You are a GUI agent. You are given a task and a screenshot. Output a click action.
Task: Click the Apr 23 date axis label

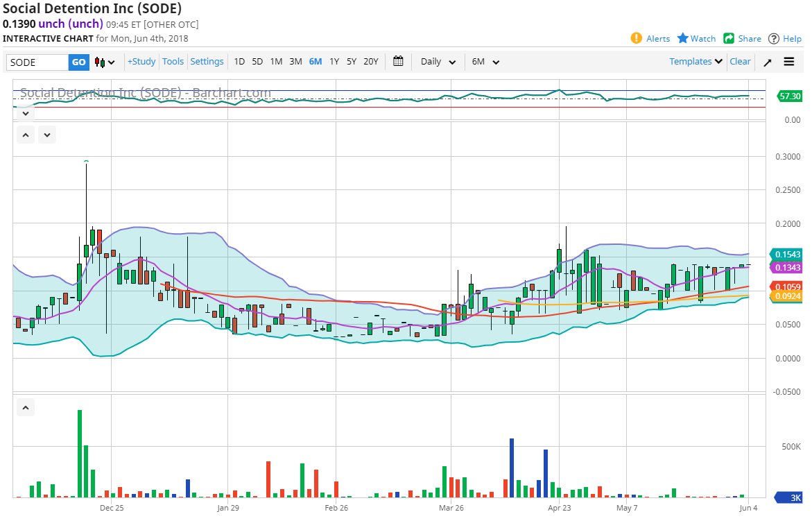[x=560, y=508]
